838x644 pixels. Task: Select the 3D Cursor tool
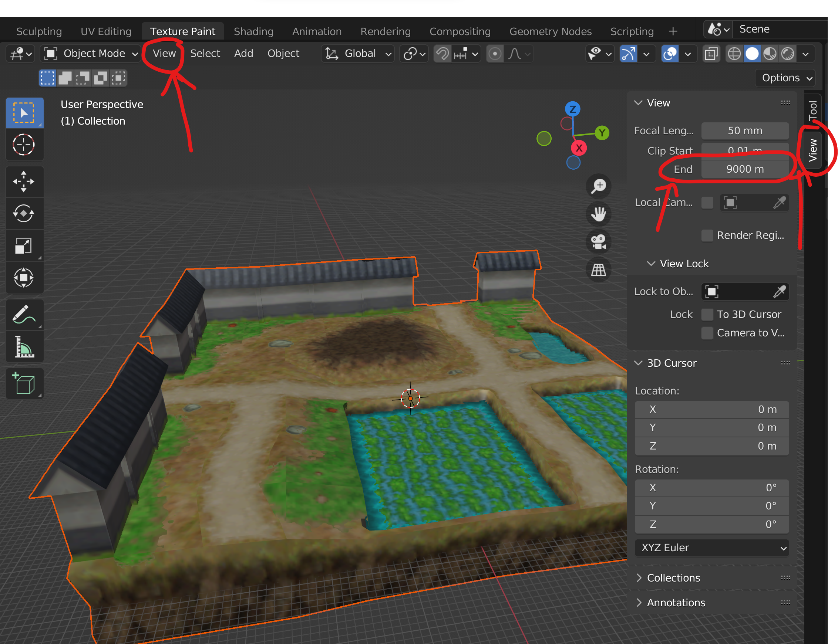point(24,145)
